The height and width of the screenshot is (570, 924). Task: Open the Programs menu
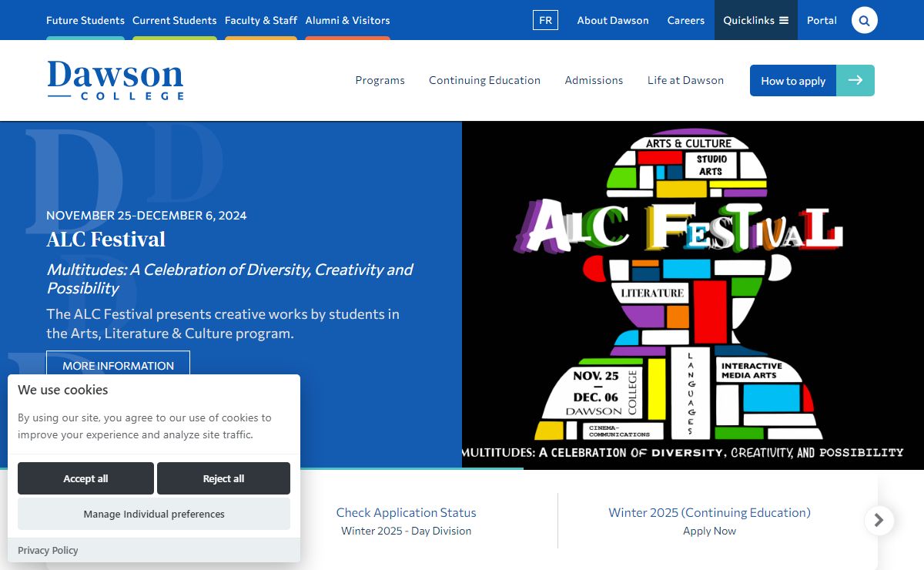point(380,80)
